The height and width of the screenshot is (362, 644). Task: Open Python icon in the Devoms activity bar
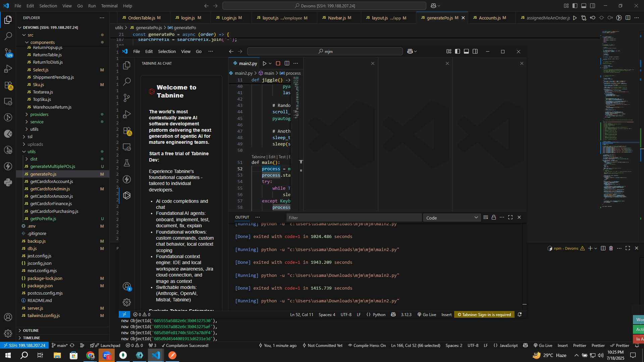point(8,182)
